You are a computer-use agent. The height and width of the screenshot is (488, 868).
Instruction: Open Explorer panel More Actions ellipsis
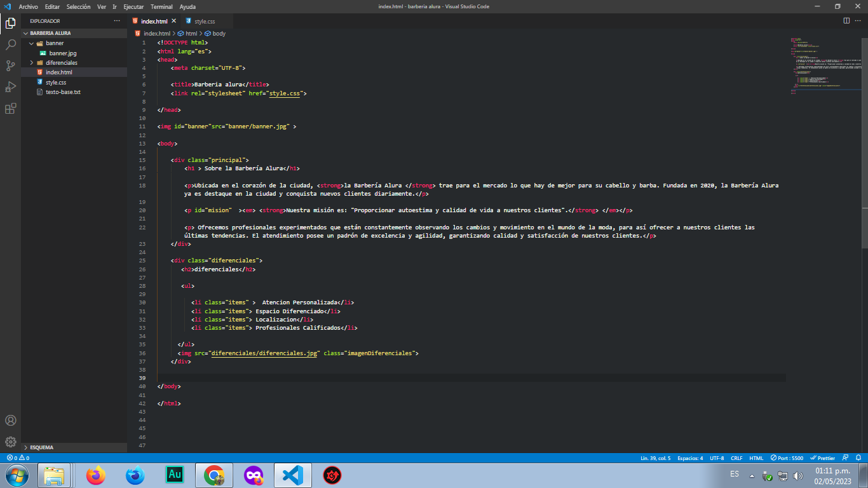click(x=116, y=21)
